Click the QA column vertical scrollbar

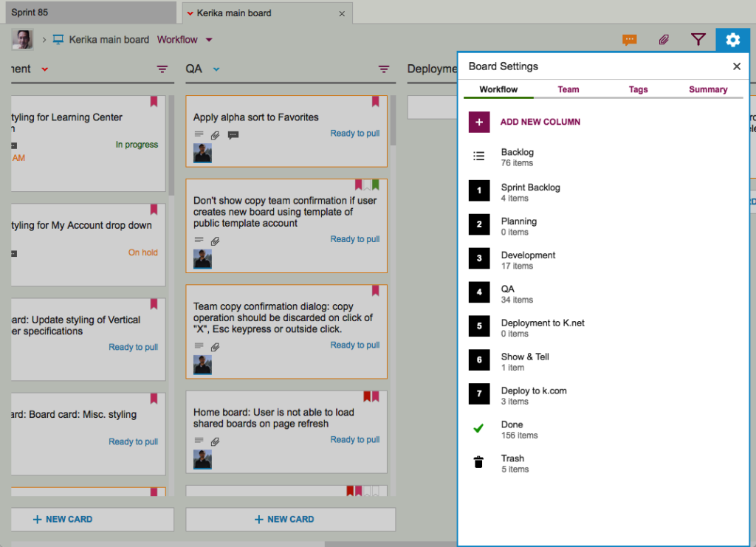(393, 122)
